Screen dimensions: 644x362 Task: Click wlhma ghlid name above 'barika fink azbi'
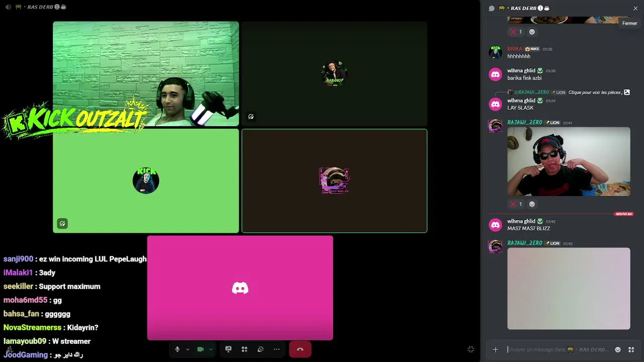click(x=521, y=71)
